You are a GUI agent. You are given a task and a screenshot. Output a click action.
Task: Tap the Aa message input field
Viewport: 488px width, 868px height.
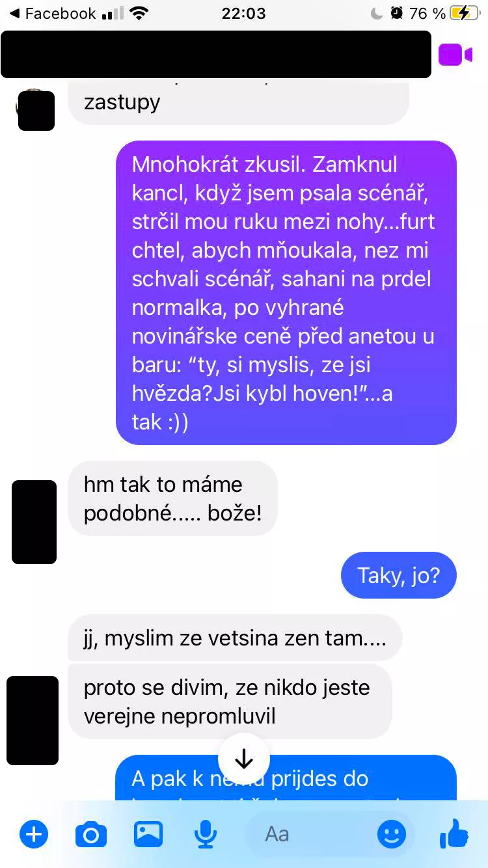pos(329,834)
